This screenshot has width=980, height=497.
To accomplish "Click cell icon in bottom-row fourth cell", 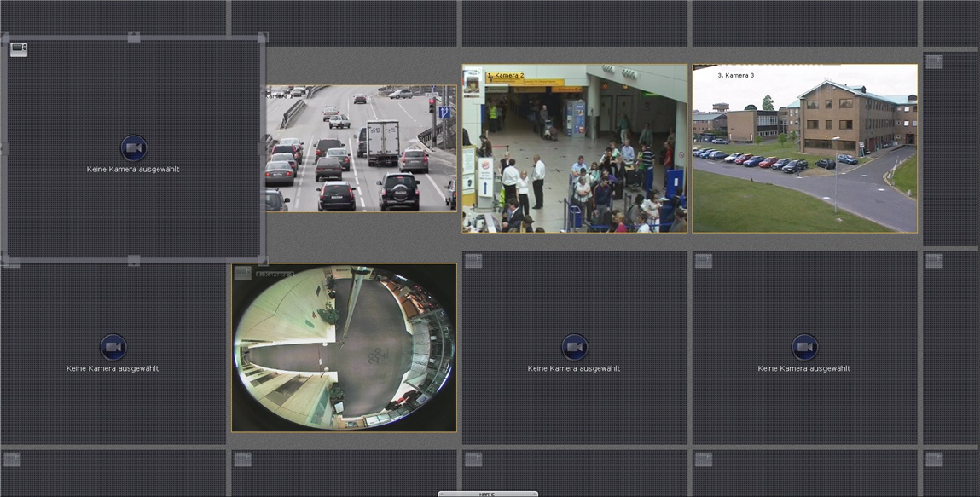I will click(x=704, y=459).
